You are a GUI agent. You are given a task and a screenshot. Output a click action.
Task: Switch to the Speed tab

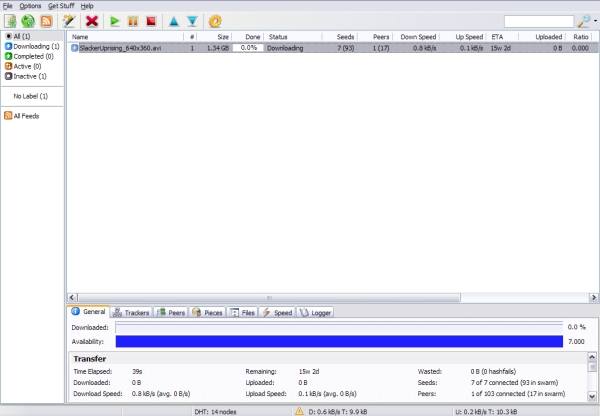277,313
